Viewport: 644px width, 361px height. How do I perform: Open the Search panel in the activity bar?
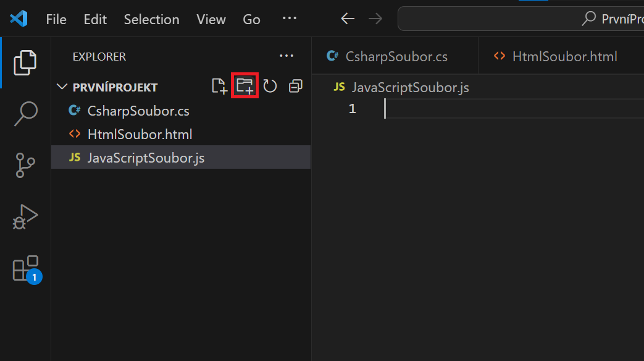pyautogui.click(x=25, y=114)
